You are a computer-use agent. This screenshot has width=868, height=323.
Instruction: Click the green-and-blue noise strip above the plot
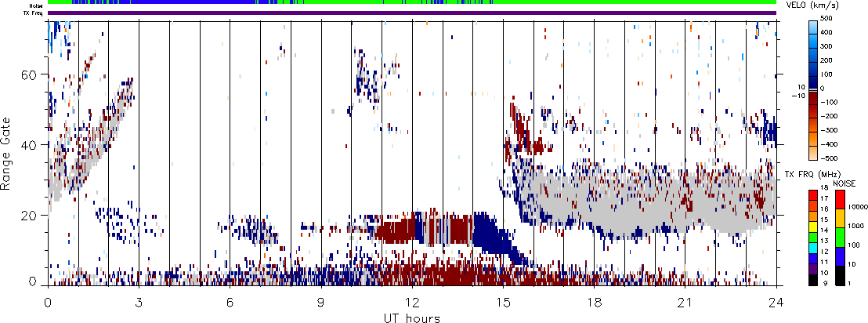[x=412, y=2]
